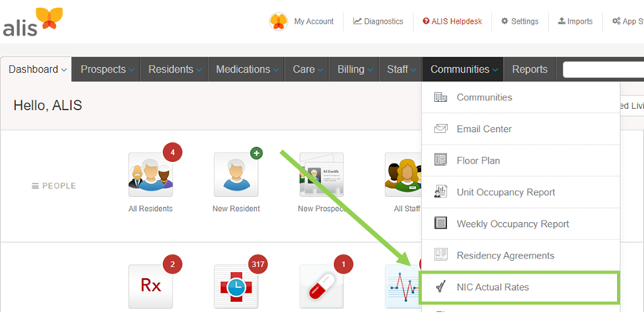Expand the Staff menu dropdown

point(413,70)
